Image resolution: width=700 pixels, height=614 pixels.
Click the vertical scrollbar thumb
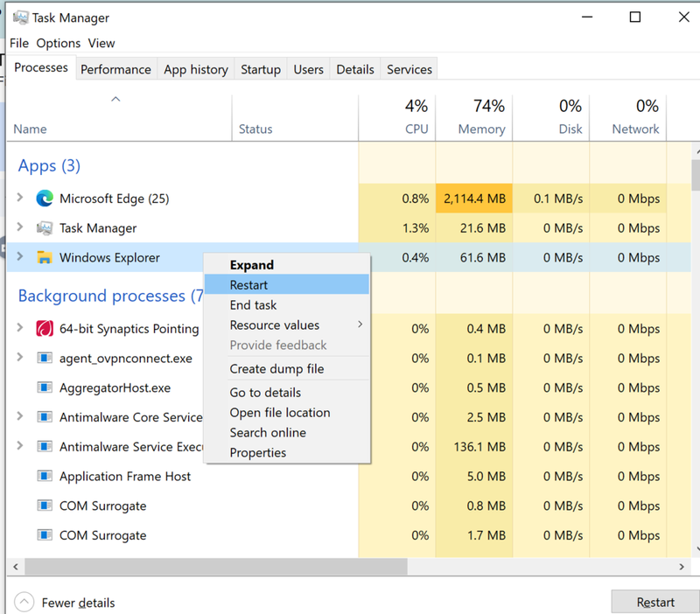pyautogui.click(x=696, y=175)
